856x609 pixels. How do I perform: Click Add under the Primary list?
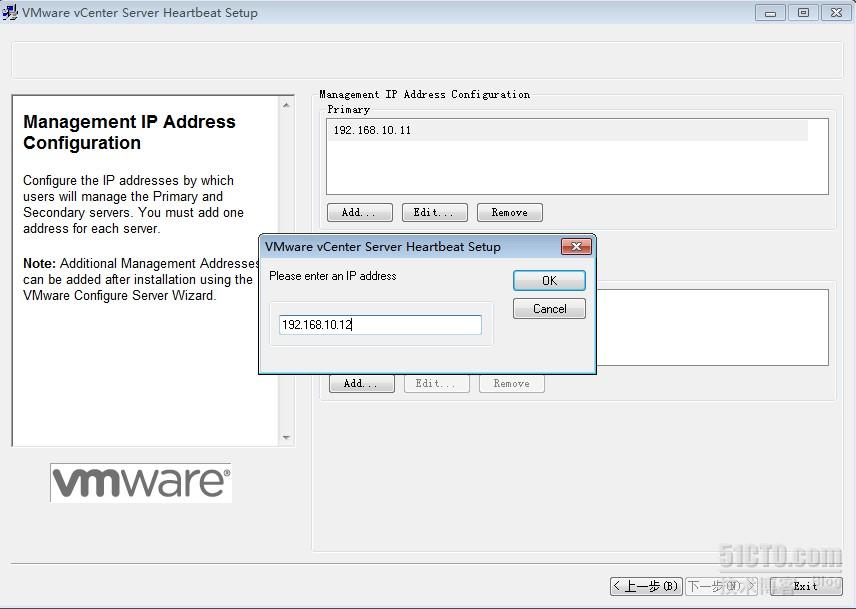pos(360,212)
